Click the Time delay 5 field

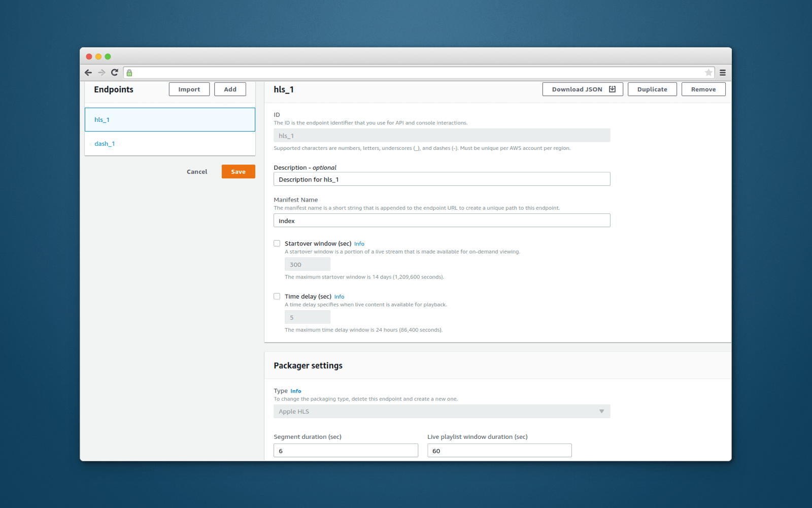tap(308, 317)
